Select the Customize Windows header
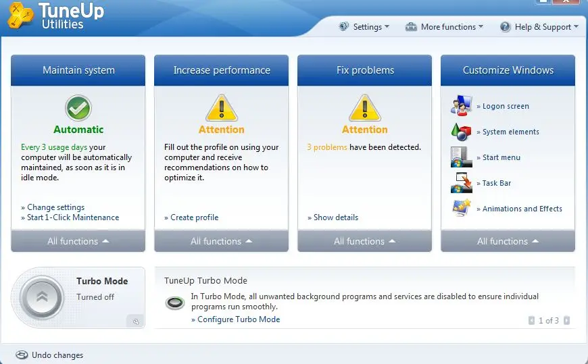The width and height of the screenshot is (588, 364). click(508, 70)
